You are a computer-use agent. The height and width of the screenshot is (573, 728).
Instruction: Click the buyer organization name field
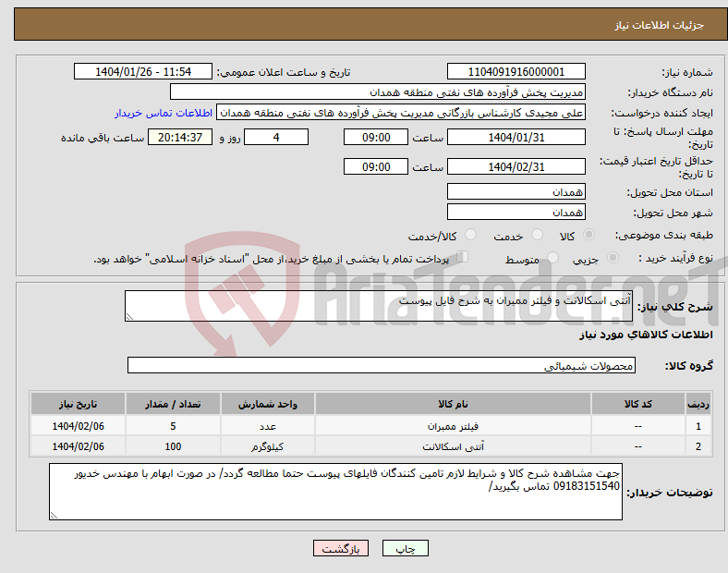point(378,91)
